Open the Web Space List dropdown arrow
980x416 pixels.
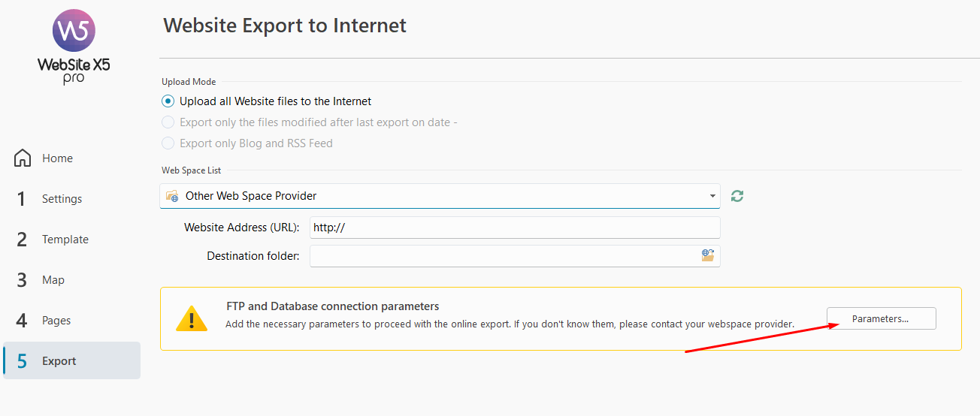(712, 196)
